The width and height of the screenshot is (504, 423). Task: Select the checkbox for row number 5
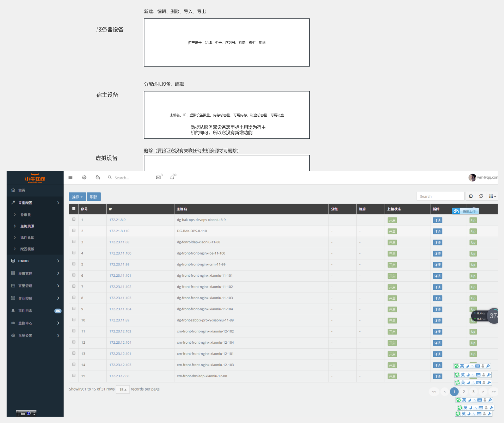[x=74, y=264]
